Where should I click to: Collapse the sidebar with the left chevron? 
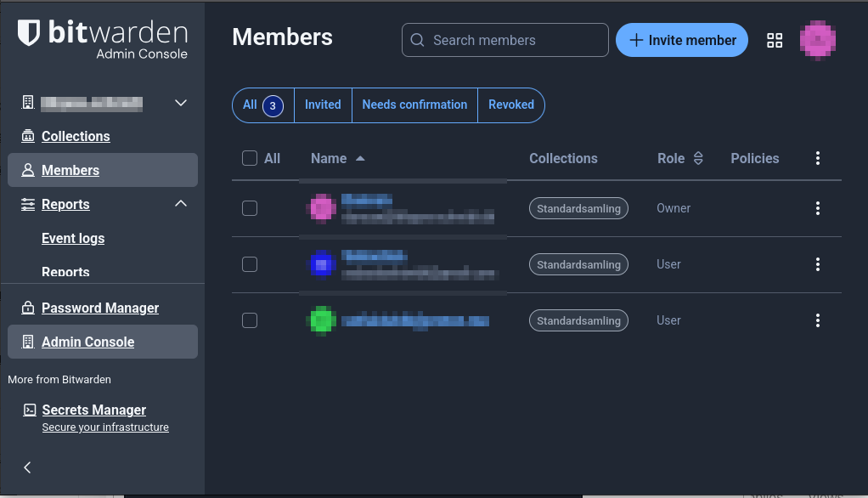27,467
